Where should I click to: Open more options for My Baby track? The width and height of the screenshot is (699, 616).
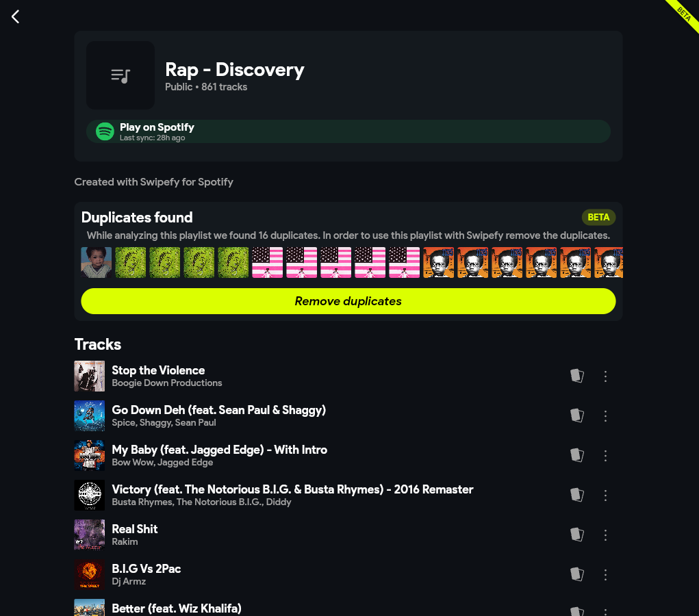[x=605, y=456]
